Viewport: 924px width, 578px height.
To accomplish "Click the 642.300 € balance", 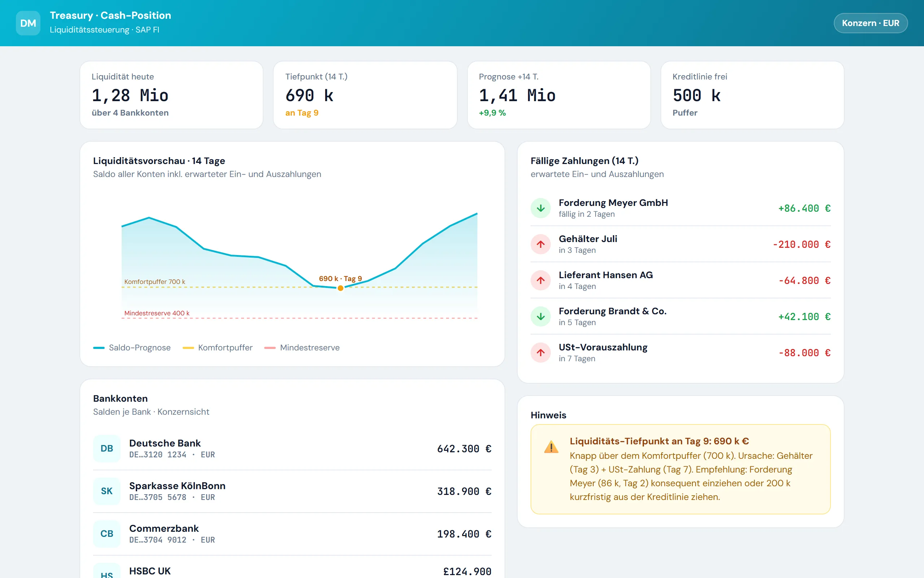I will point(464,449).
